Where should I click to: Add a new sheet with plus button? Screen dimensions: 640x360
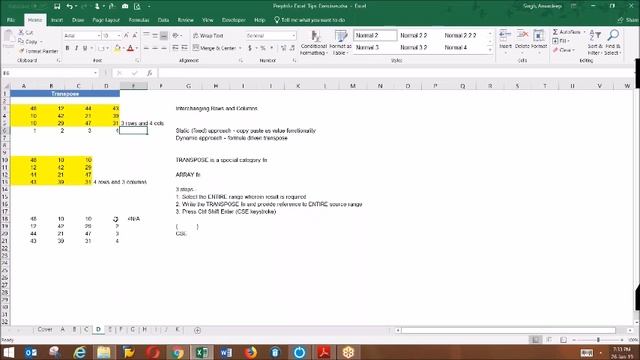[197, 330]
